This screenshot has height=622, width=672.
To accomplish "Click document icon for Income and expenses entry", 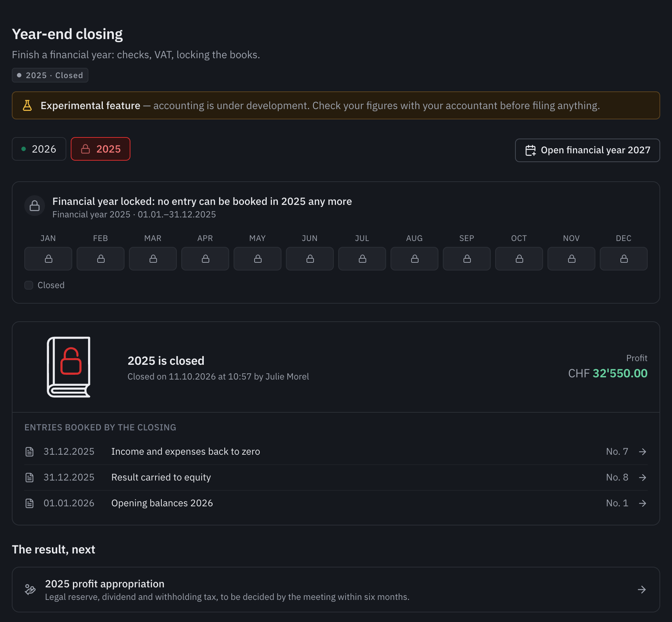I will point(29,452).
